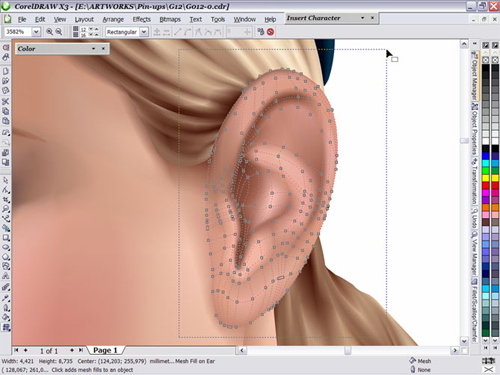Open the Arrange menu

(x=113, y=19)
